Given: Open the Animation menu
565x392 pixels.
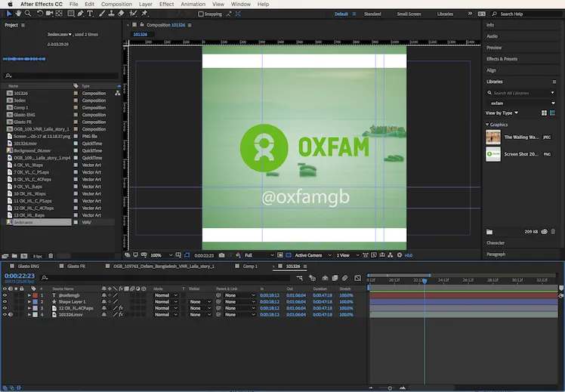Looking at the screenshot, I should [x=193, y=4].
